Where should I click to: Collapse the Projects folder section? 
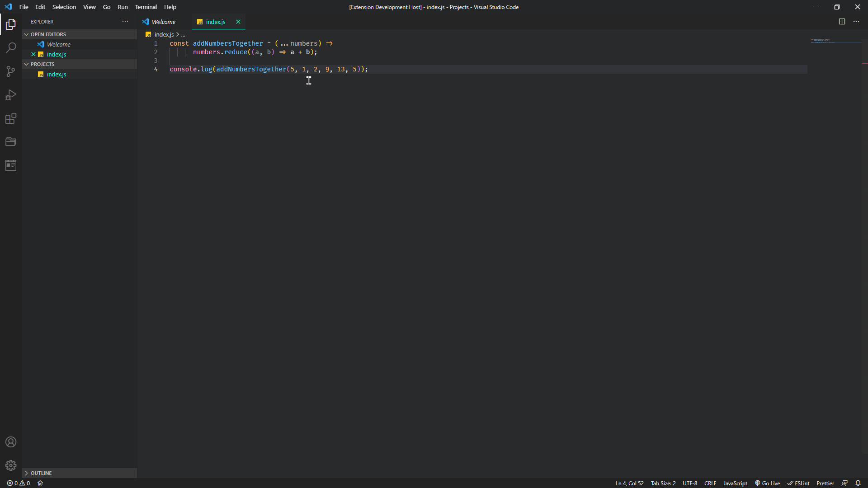(42, 64)
